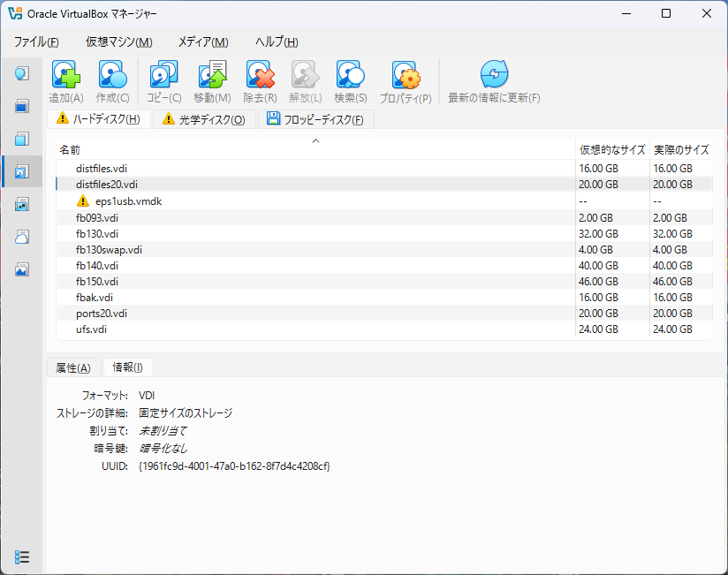Select the distfiles20.vdi row
728x575 pixels.
pyautogui.click(x=384, y=185)
